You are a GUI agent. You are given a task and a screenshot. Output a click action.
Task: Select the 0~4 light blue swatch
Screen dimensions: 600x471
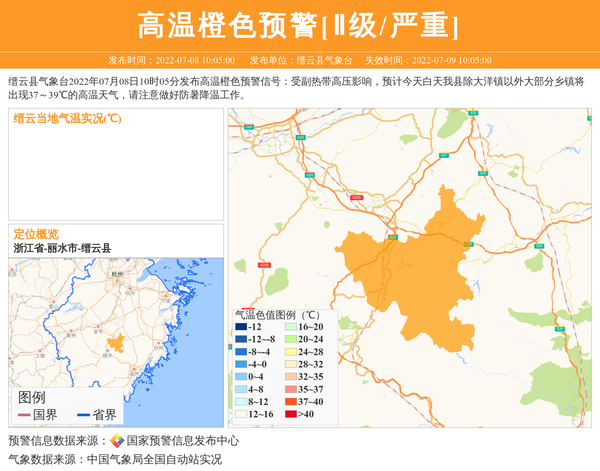(x=241, y=377)
